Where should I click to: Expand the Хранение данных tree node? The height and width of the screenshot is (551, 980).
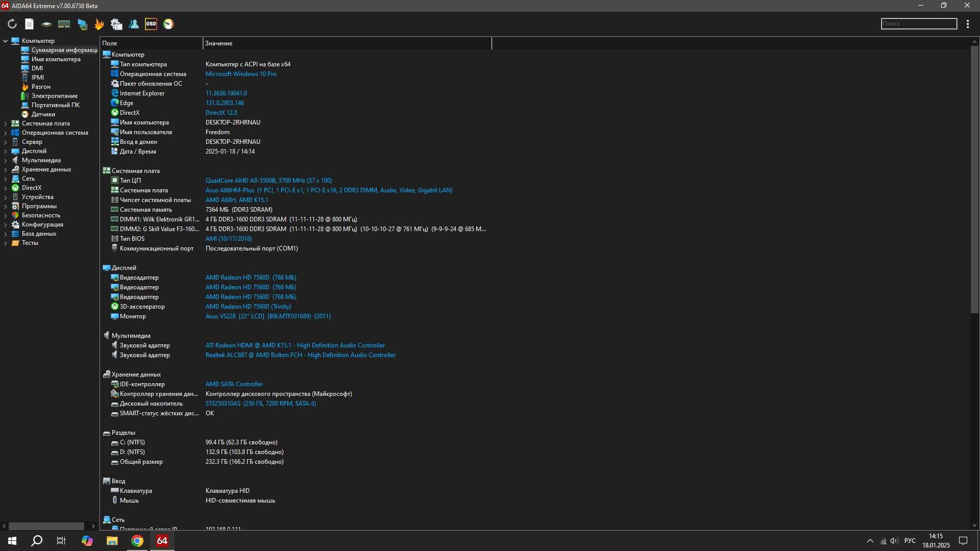coord(5,169)
